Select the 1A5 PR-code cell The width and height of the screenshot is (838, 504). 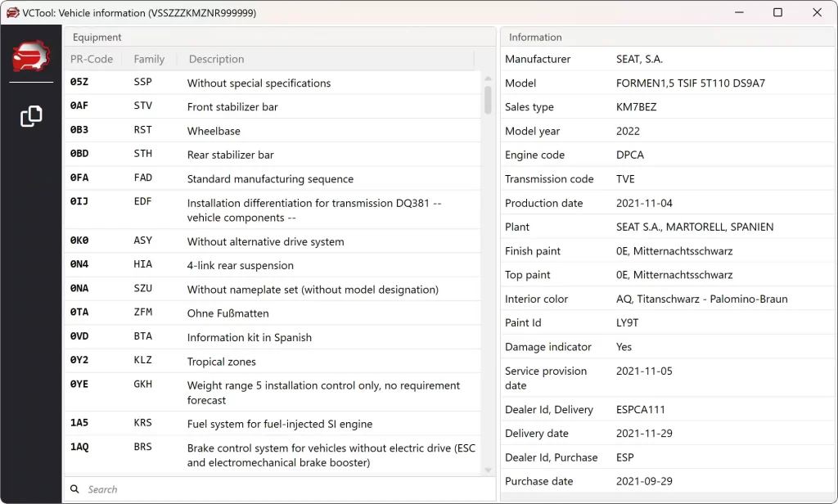79,423
